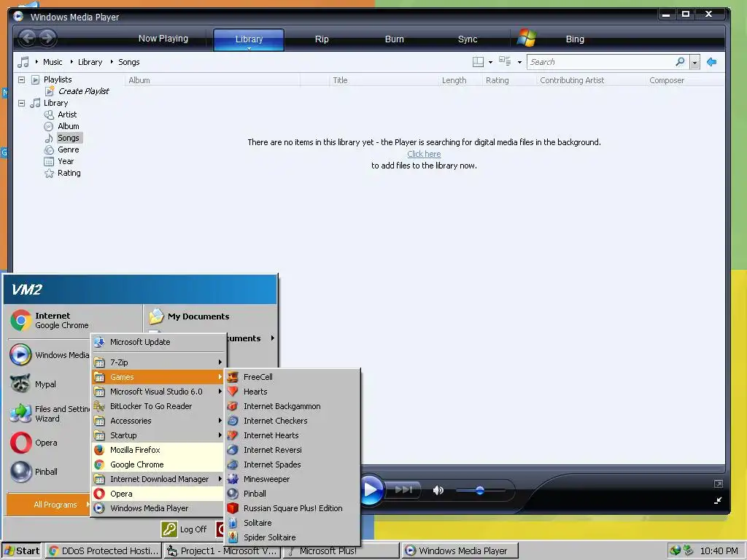
Task: Open Project1 - Microsoft Visual taskbar button
Action: tap(222, 551)
